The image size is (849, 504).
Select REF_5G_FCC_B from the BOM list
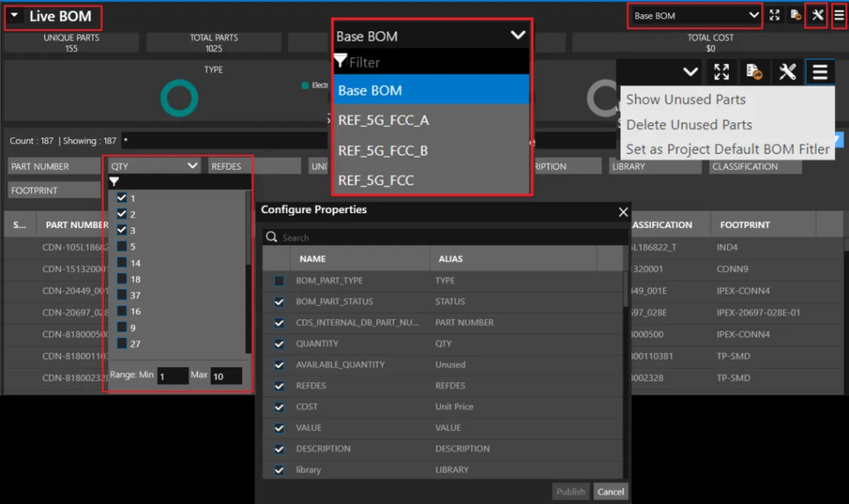coord(383,151)
